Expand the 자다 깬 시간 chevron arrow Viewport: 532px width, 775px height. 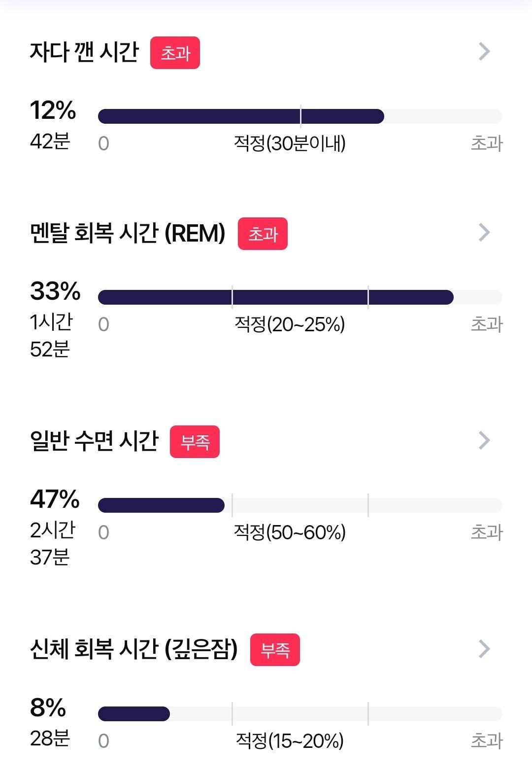coord(485,51)
